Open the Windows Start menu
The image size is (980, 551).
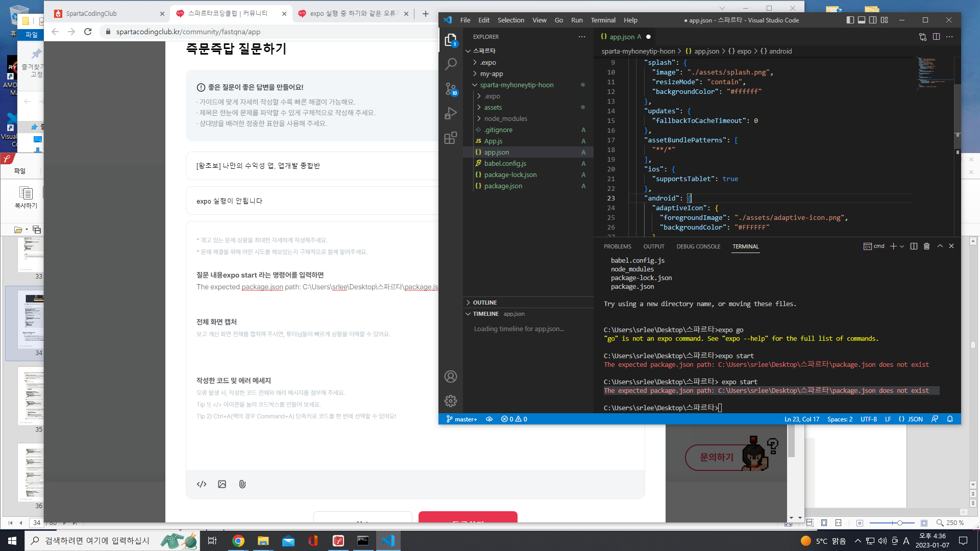12,541
